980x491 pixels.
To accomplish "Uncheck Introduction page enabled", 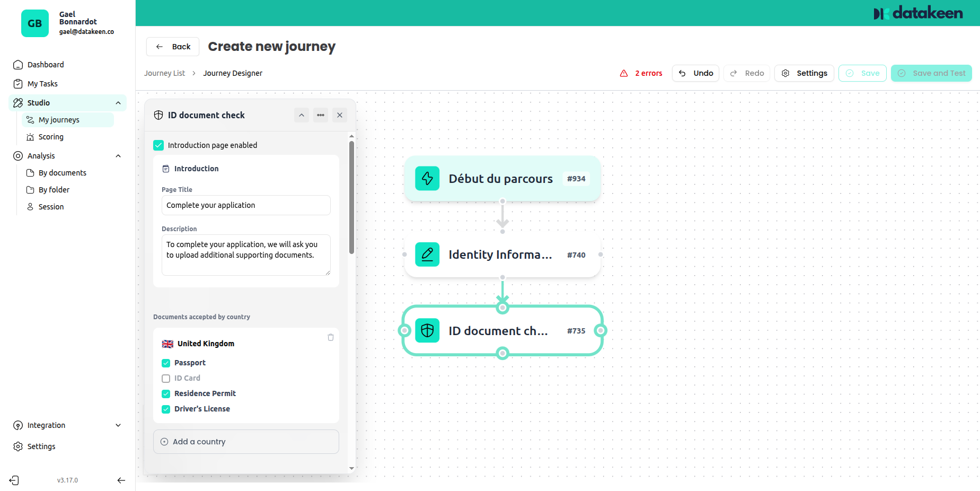I will [158, 145].
